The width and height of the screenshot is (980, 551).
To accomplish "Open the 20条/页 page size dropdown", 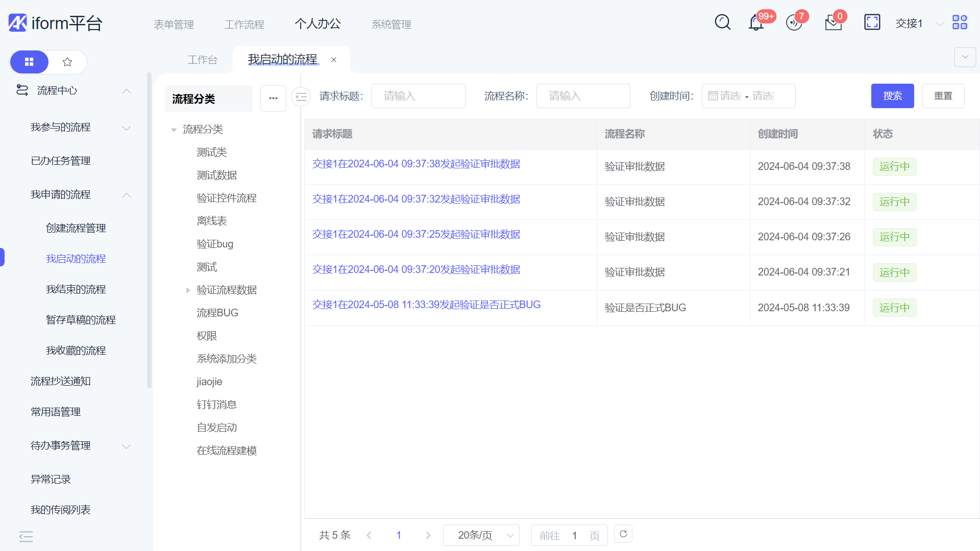I will (x=481, y=535).
